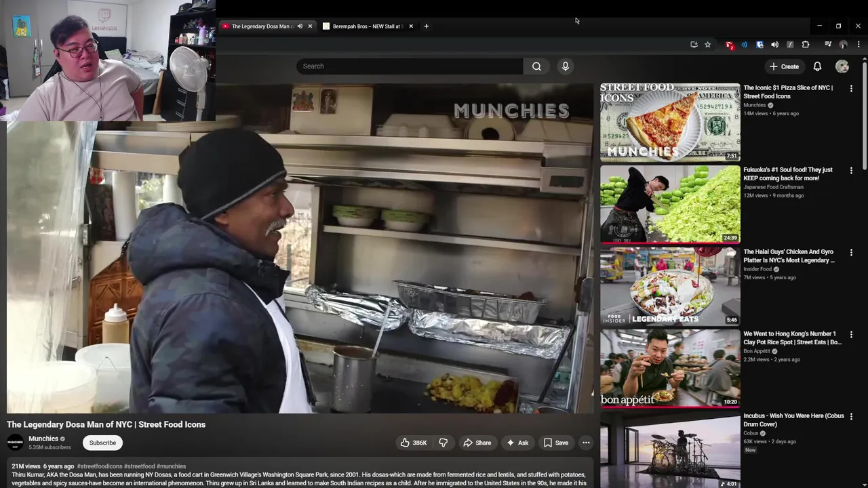The height and width of the screenshot is (488, 868).
Task: Click the gray script f extension icon
Action: [790, 45]
